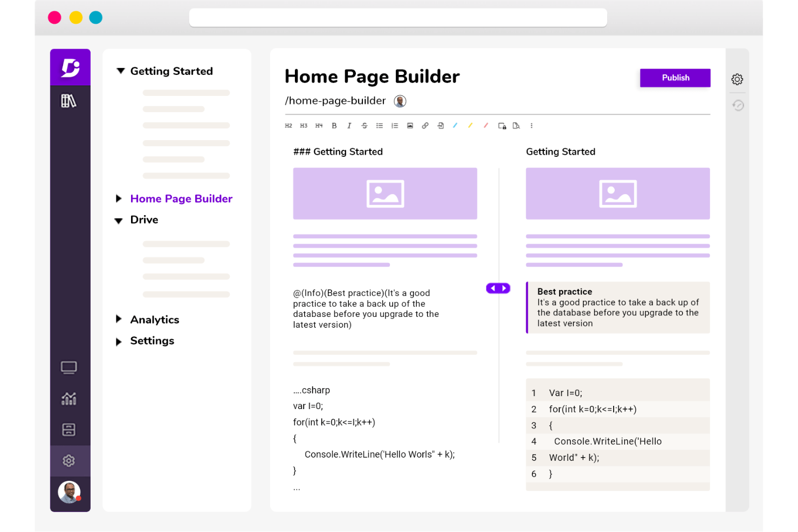This screenshot has width=798, height=532.
Task: Toggle the split-view divider handle between editor panes
Action: click(x=498, y=288)
